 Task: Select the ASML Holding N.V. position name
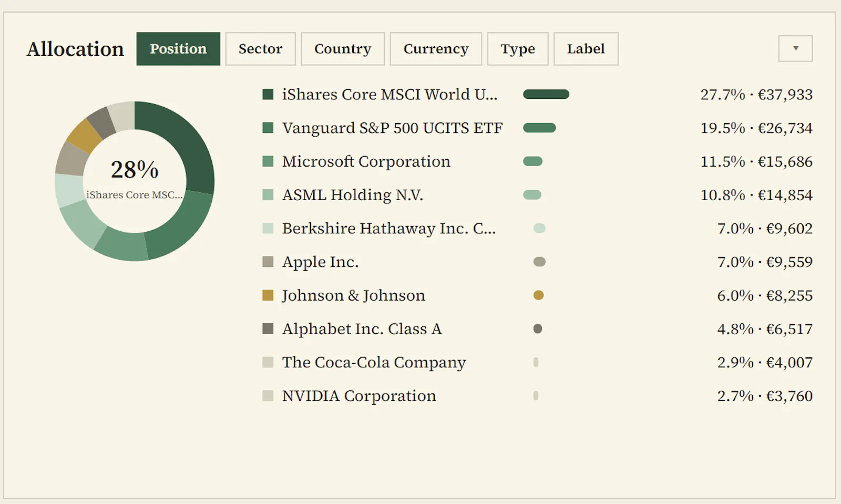pos(353,195)
